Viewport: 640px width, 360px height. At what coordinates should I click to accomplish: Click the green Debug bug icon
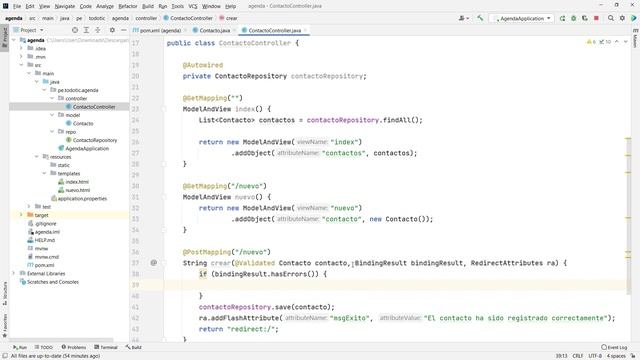(x=573, y=18)
